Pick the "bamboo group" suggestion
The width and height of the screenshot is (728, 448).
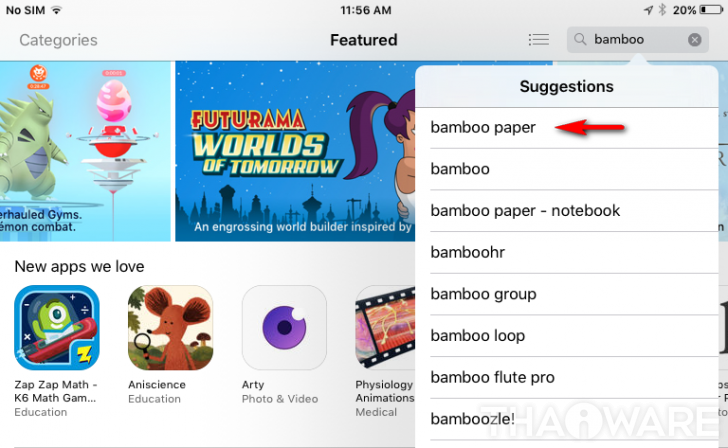566,294
